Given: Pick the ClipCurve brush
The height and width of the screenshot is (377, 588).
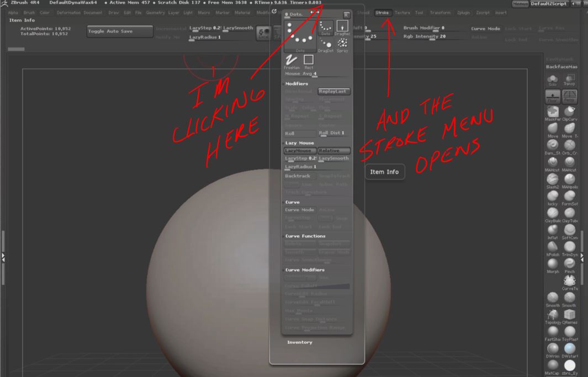Looking at the screenshot, I should 570,114.
